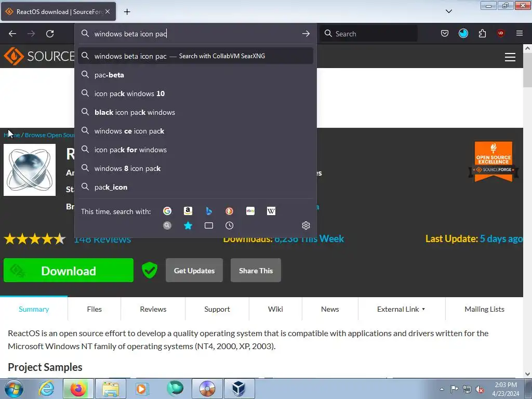532x399 pixels.
Task: Reload the current page
Action: pos(50,34)
